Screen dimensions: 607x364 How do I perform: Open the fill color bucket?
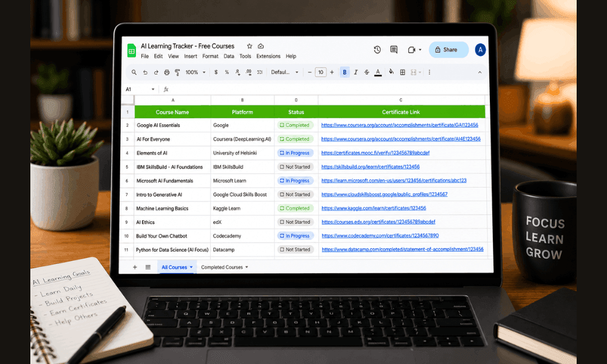pyautogui.click(x=392, y=72)
